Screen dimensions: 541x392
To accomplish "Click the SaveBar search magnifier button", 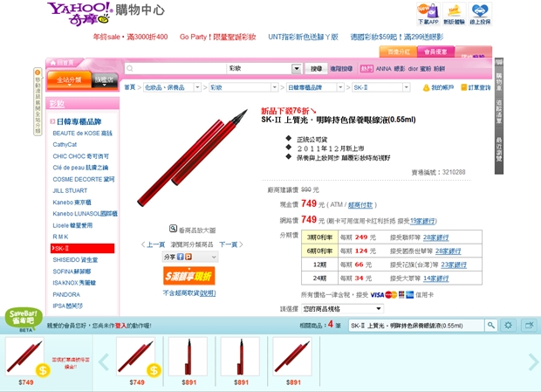I will [x=491, y=325].
